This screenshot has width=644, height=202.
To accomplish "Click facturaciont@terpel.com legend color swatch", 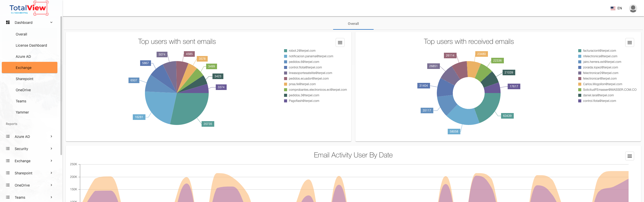I will point(580,51).
